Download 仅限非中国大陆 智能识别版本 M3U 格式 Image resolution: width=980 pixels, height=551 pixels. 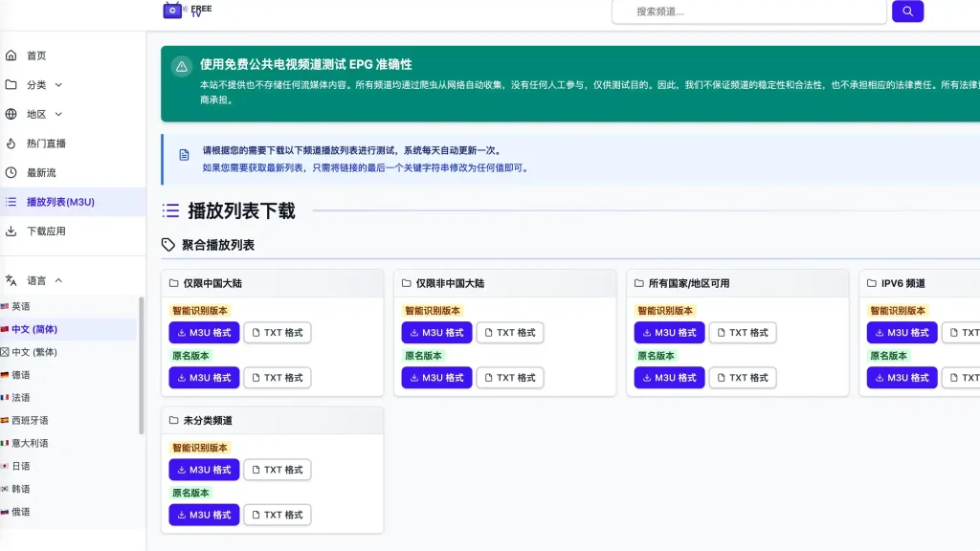(x=436, y=332)
